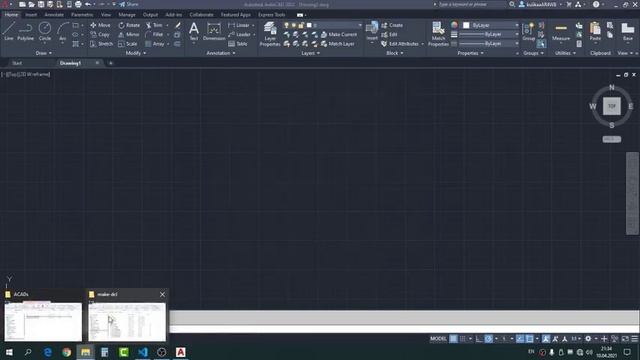Click Create block button
This screenshot has width=640, height=360.
pyautogui.click(x=392, y=25)
